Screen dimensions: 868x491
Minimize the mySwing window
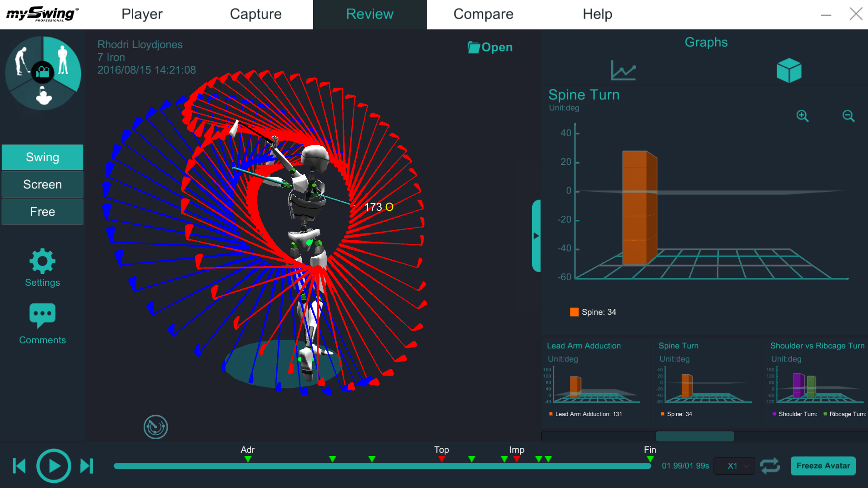click(826, 15)
